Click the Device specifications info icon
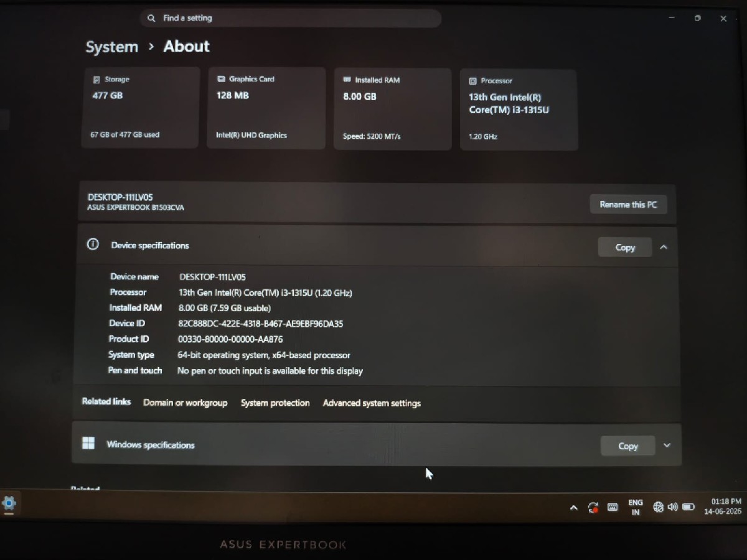 point(93,245)
